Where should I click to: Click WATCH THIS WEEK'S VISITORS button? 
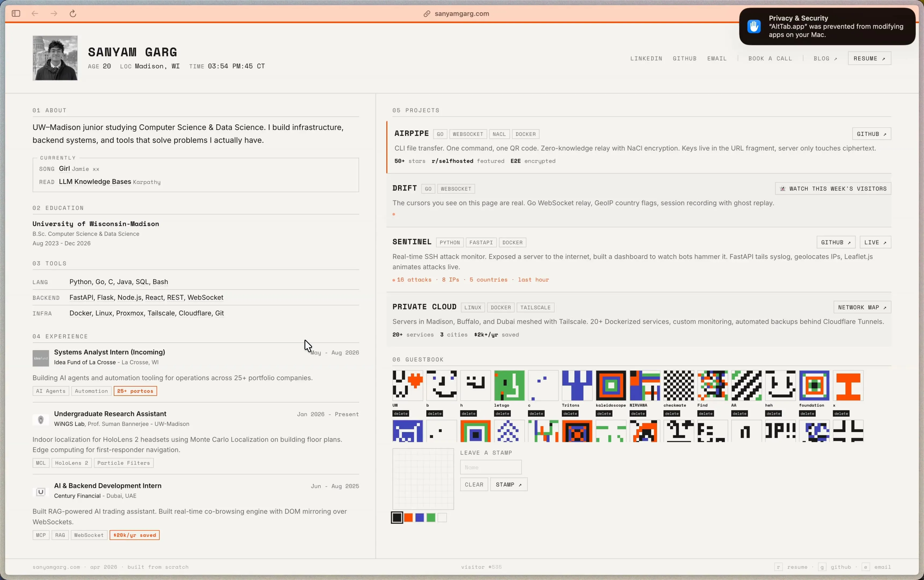pyautogui.click(x=833, y=188)
